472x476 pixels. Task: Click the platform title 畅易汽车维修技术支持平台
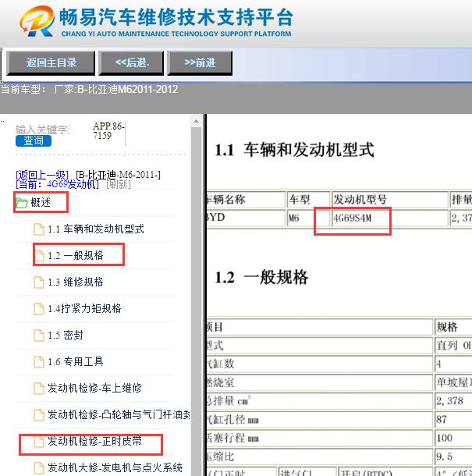[176, 17]
